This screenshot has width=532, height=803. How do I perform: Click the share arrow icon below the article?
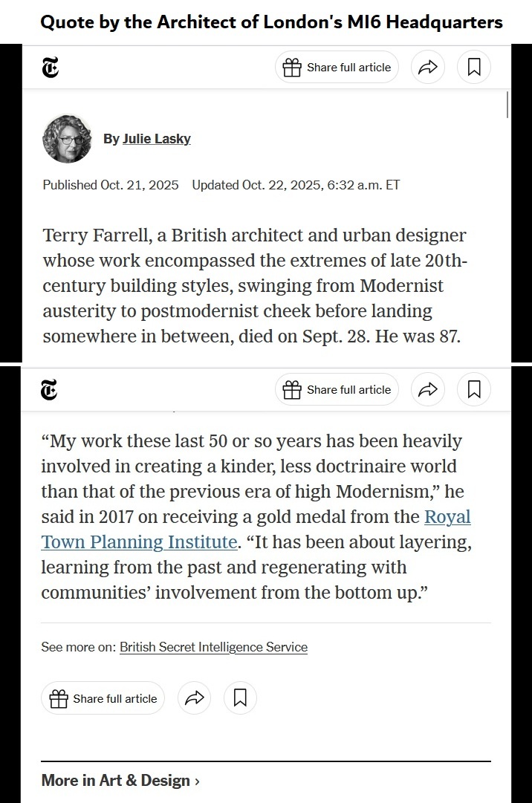click(x=194, y=698)
